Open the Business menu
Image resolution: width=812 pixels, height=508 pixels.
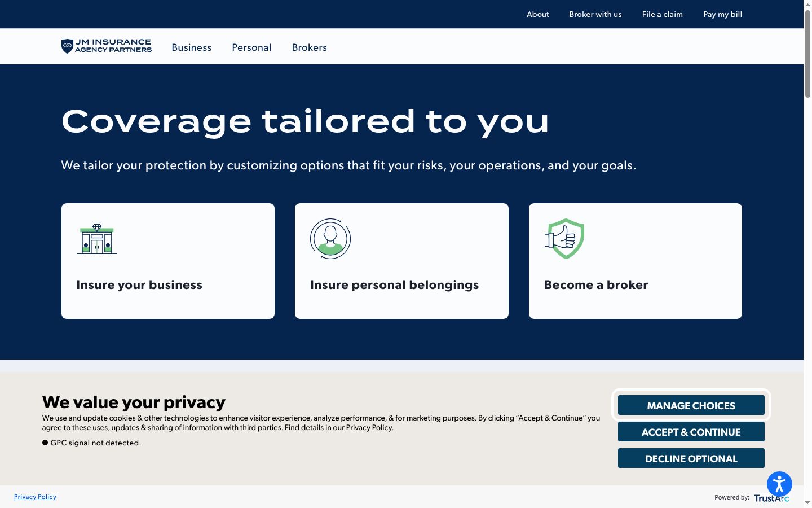click(192, 47)
